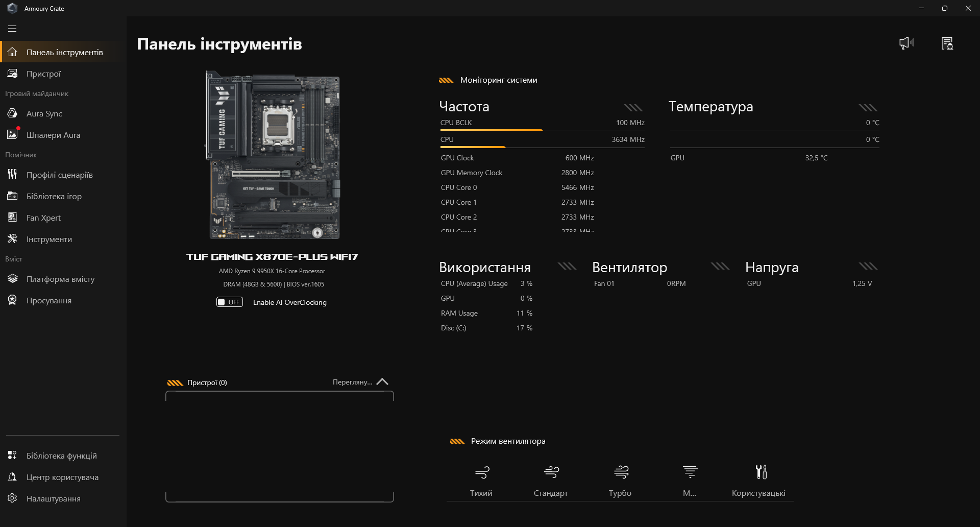Toggle the Enable AI OverClocking switch
980x527 pixels.
pos(229,302)
